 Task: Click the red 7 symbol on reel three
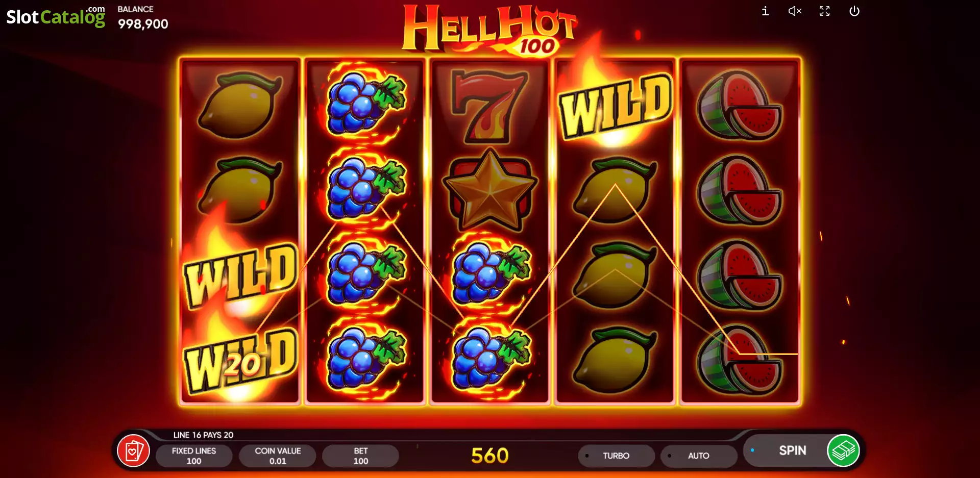(x=489, y=107)
